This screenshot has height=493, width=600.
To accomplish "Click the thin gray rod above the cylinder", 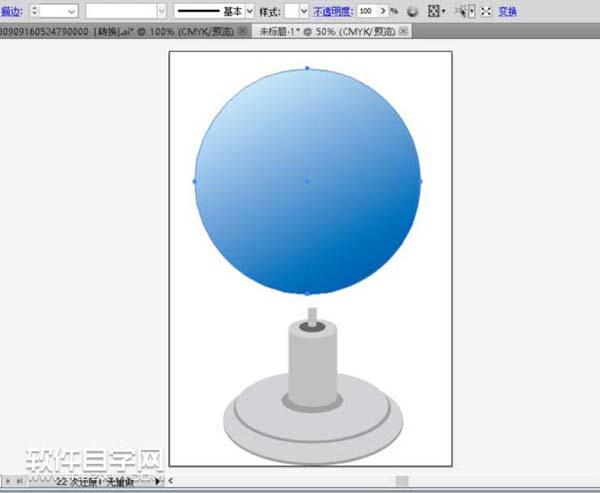I will tap(312, 315).
